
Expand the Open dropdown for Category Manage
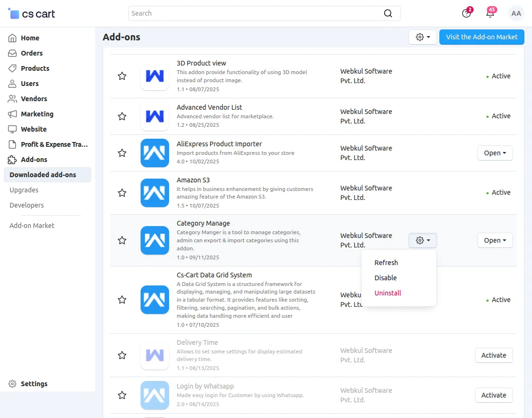[x=495, y=240]
